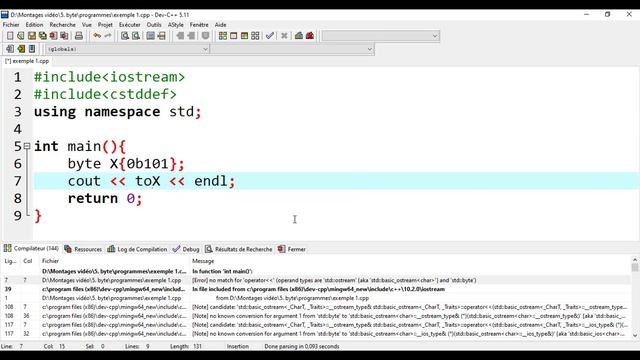This screenshot has width=640, height=360.
Task: Switch to the Log de Compilation tab
Action: tap(137, 249)
